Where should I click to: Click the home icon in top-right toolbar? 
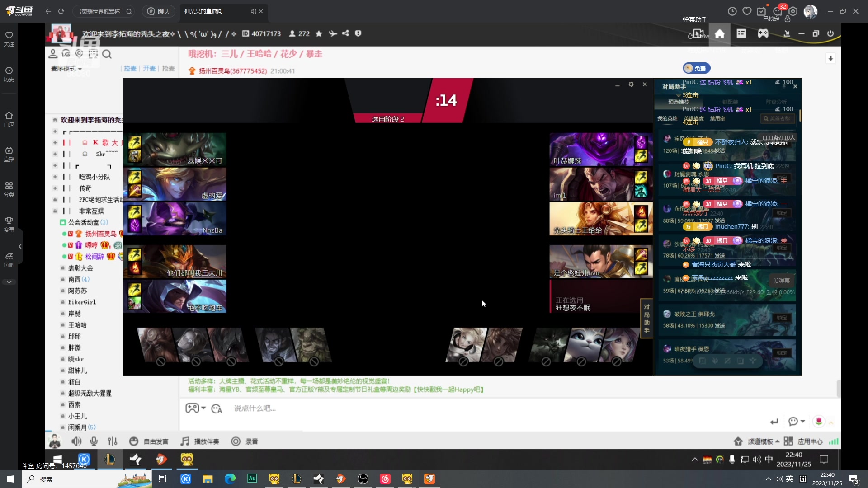point(720,33)
